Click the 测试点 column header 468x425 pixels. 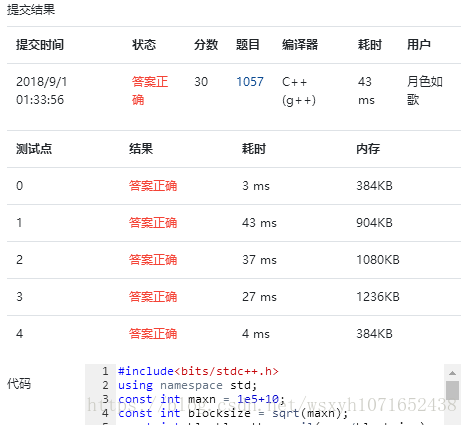pos(34,149)
